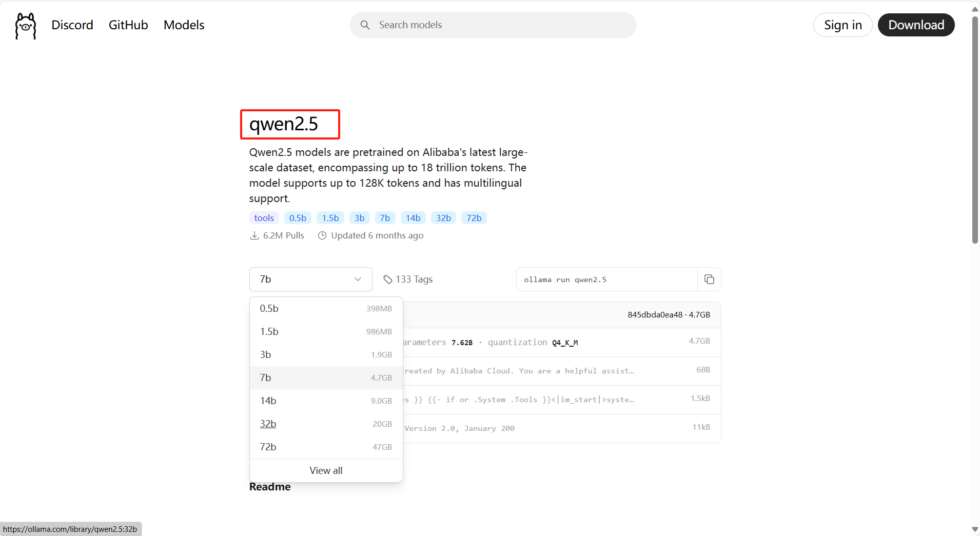Open the Alibaba Cloud system prompt row
Viewport: 980px width, 536px height.
tap(562, 371)
